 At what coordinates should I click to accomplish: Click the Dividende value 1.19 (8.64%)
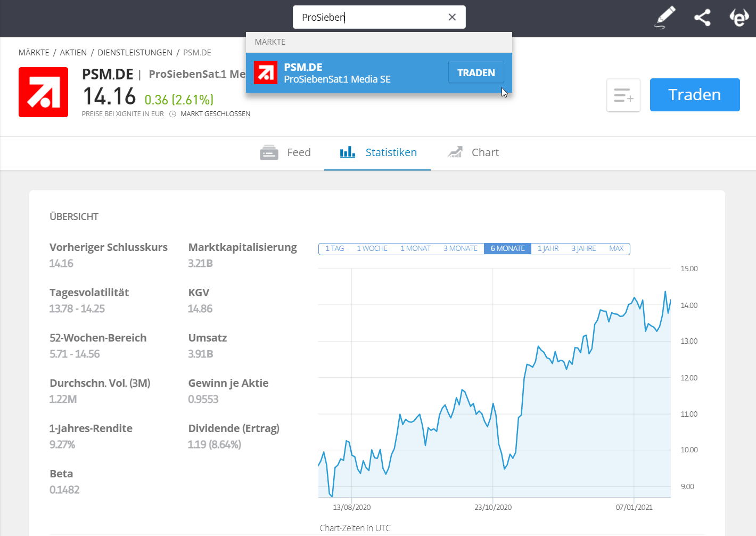[215, 444]
